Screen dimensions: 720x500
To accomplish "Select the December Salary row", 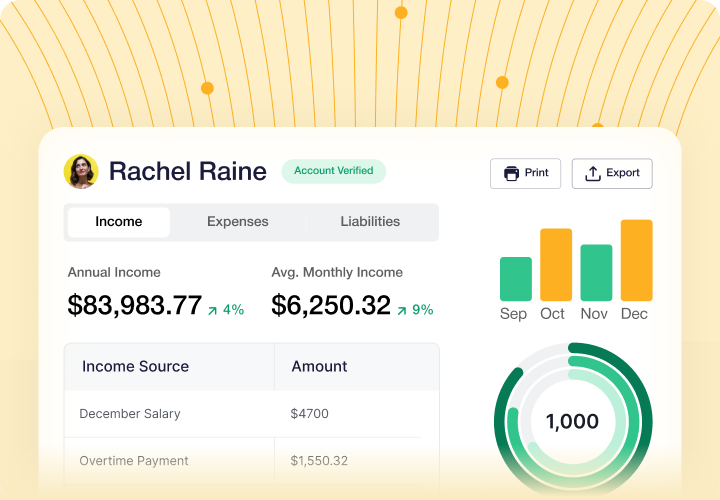I will pos(252,414).
